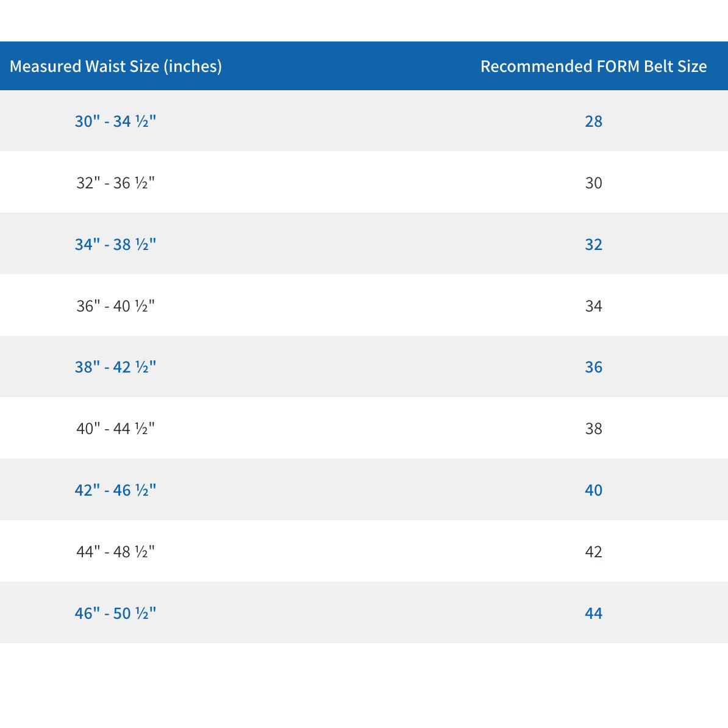Click belt size 36
Viewport: 728px width, 728px height.
593,367
